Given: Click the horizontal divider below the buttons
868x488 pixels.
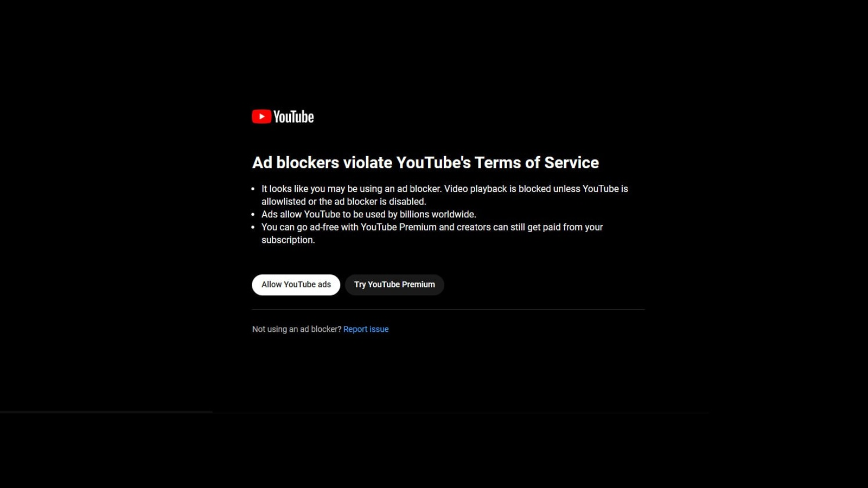Looking at the screenshot, I should coord(448,310).
